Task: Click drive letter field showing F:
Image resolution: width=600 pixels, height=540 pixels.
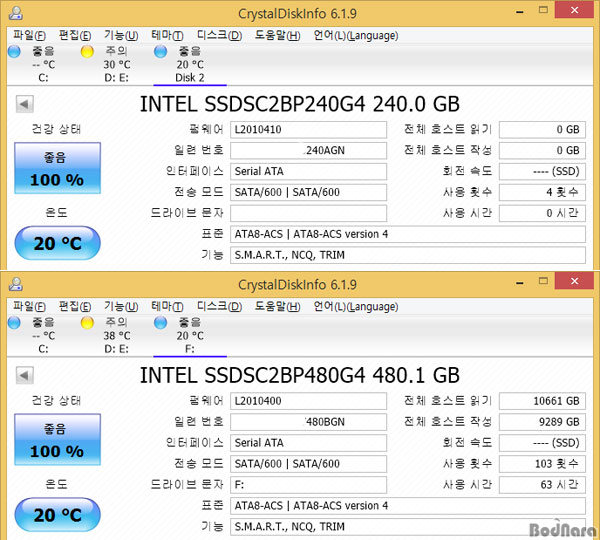Action: [308, 485]
